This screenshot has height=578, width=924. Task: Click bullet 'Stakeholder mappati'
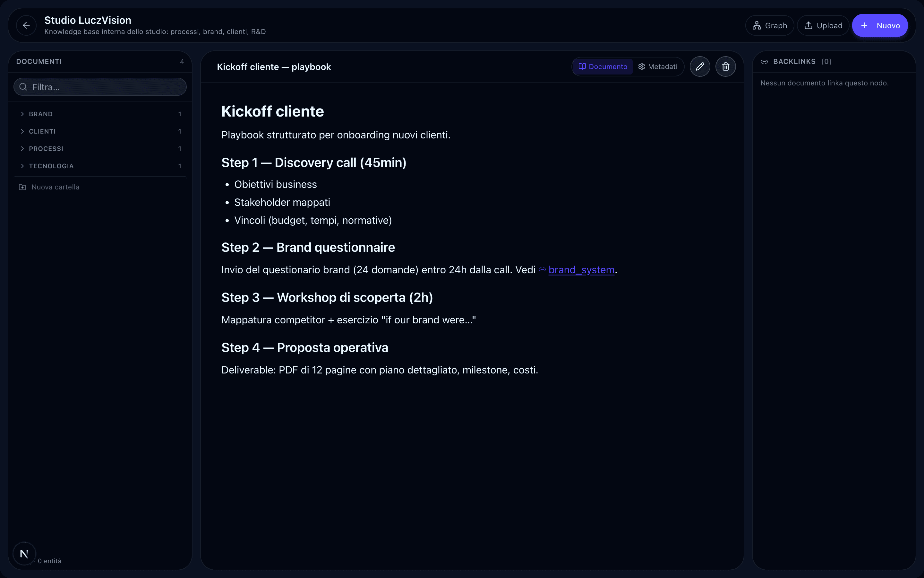[x=282, y=202]
